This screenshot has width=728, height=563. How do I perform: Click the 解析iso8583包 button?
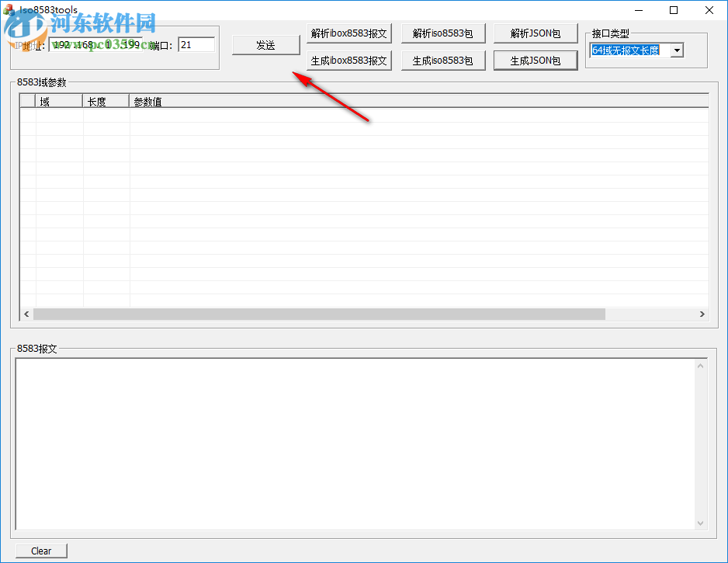click(x=442, y=33)
